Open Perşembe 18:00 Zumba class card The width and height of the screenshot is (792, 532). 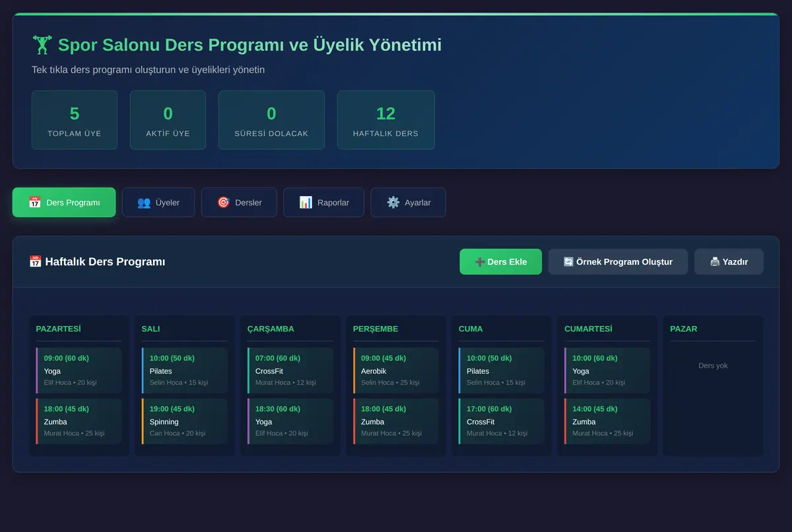[396, 421]
